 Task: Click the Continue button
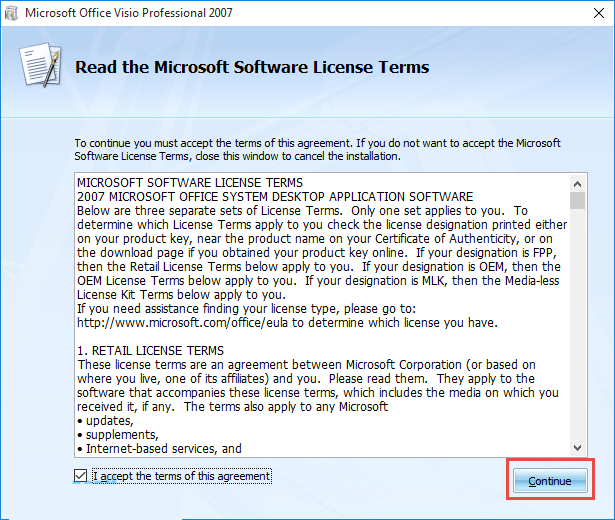pyautogui.click(x=550, y=480)
